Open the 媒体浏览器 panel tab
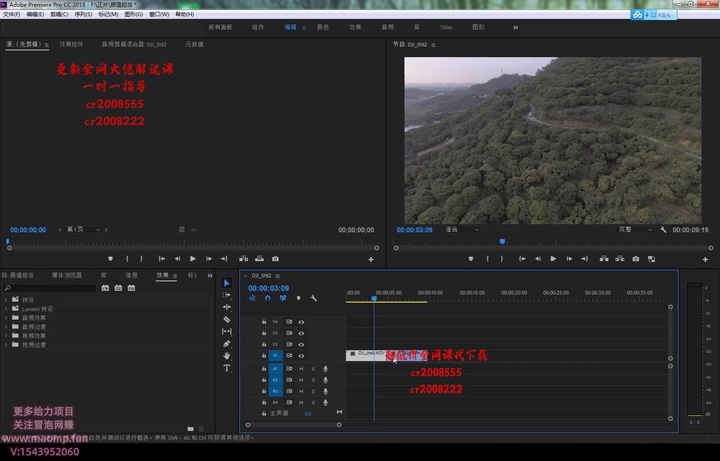The height and width of the screenshot is (461, 720). (x=67, y=275)
